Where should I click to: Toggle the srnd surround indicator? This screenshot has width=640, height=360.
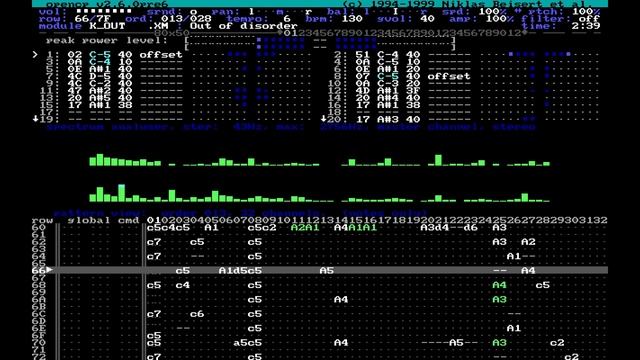coord(193,11)
